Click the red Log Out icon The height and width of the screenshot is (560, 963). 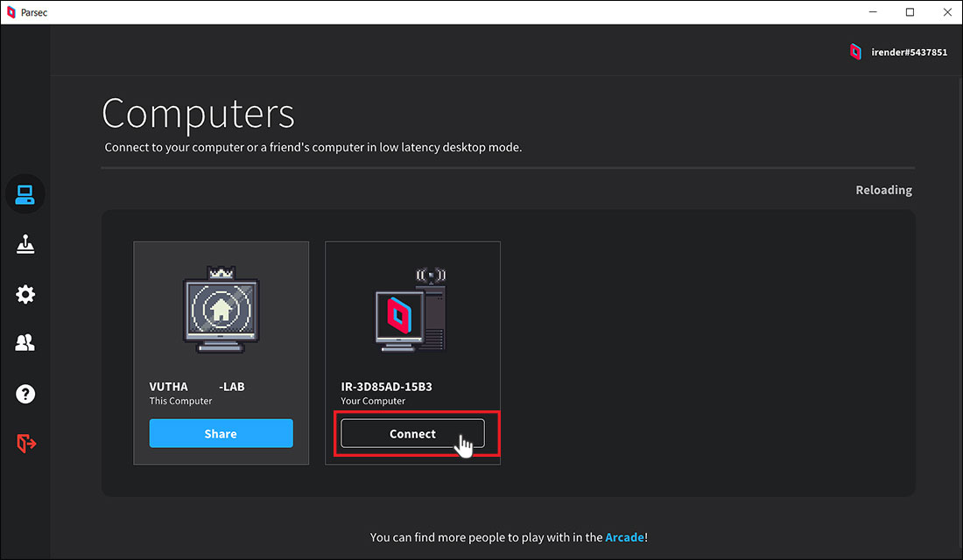pyautogui.click(x=25, y=443)
